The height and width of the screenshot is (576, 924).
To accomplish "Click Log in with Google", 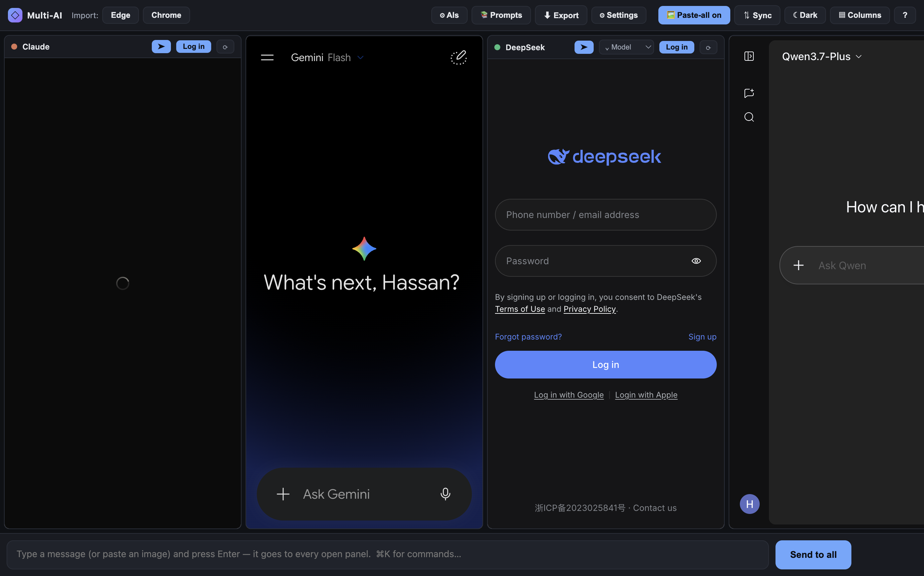I will [569, 395].
